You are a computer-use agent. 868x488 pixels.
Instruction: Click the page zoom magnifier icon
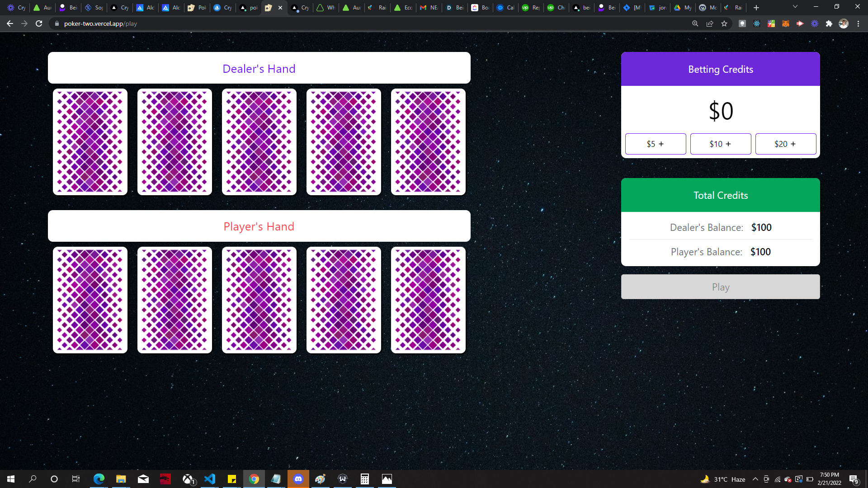(x=695, y=23)
